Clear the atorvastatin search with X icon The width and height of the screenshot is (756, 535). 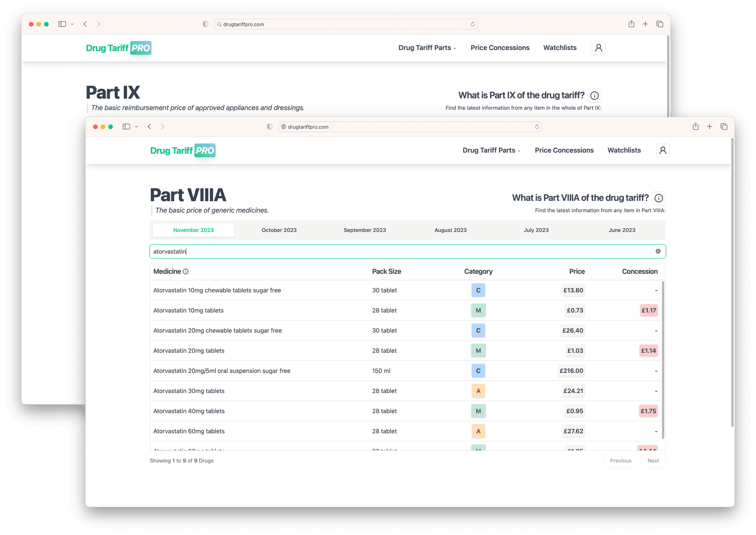pyautogui.click(x=658, y=251)
